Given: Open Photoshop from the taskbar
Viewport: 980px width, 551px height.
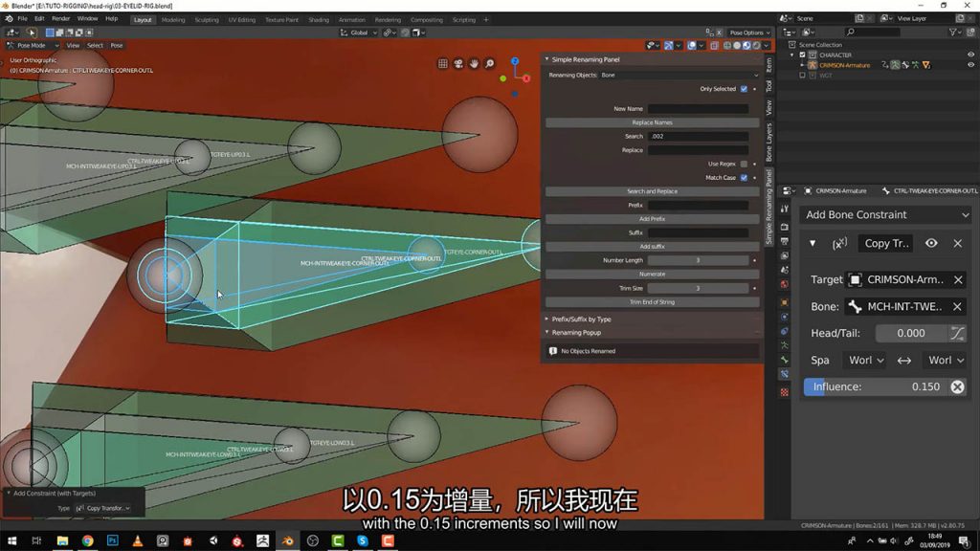Looking at the screenshot, I should [x=113, y=541].
